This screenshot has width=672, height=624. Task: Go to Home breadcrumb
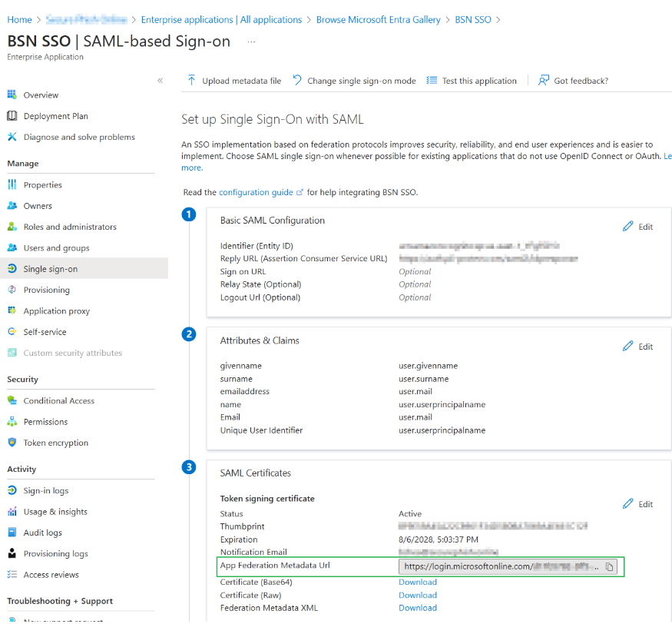(19, 20)
